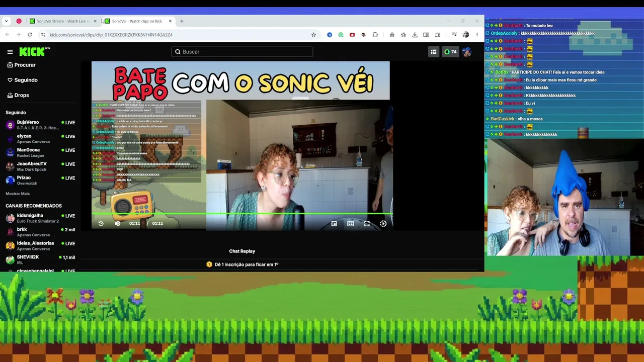Open BujaVerso's live channel
This screenshot has width=644, height=362.
pyautogui.click(x=40, y=125)
